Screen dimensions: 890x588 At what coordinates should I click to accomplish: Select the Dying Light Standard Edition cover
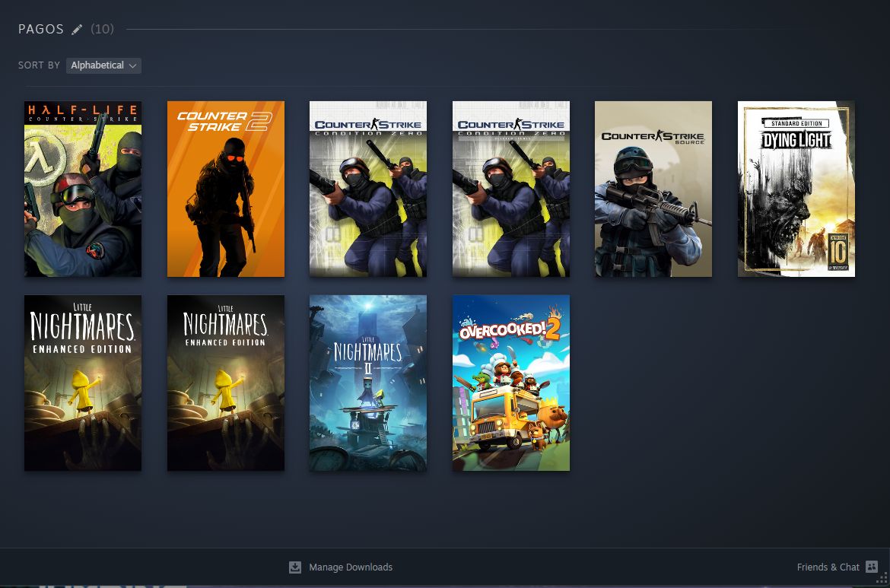796,189
